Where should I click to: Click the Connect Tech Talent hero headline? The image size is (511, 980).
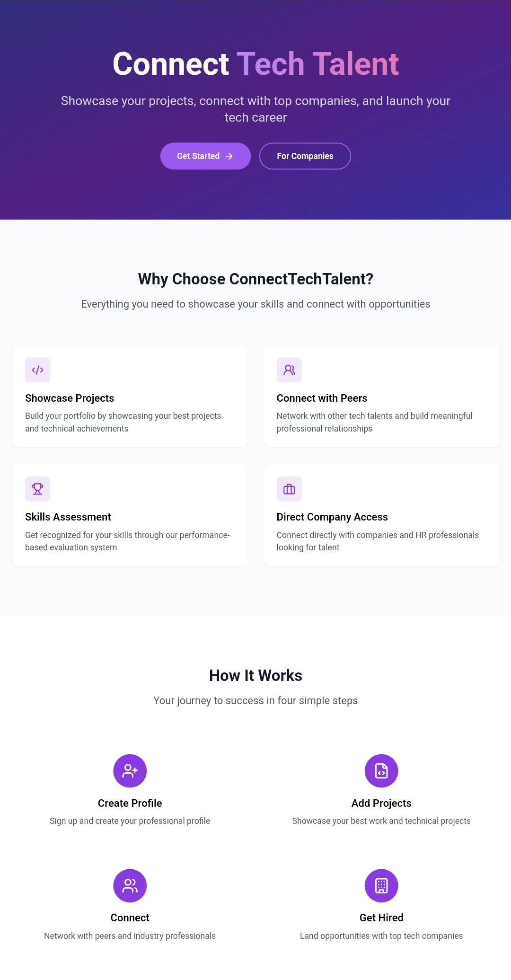pos(255,64)
